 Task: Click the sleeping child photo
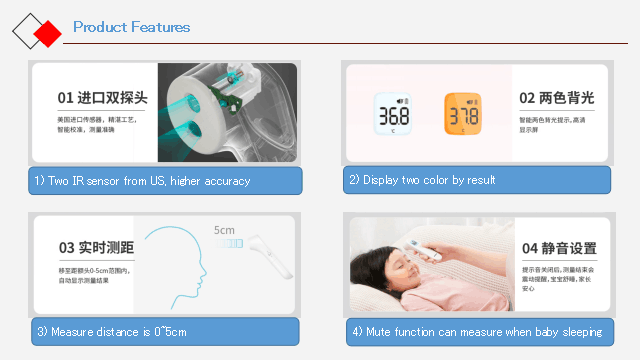point(432,264)
